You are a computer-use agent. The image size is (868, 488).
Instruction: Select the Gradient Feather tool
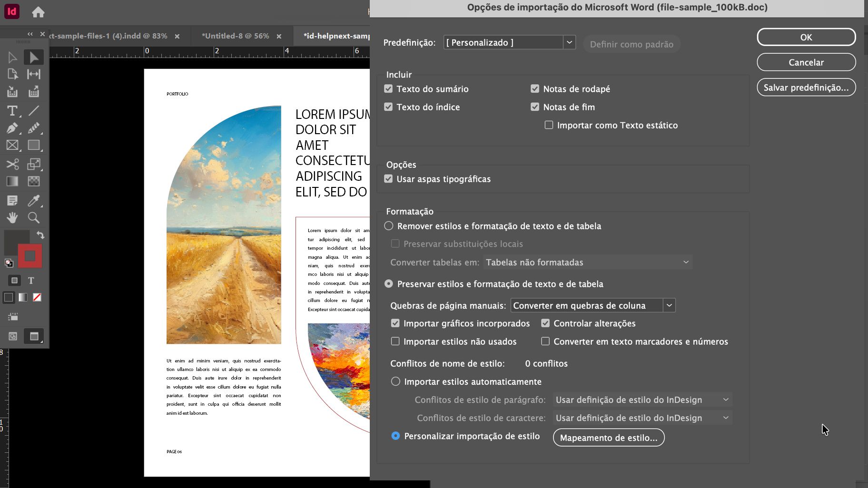[34, 181]
